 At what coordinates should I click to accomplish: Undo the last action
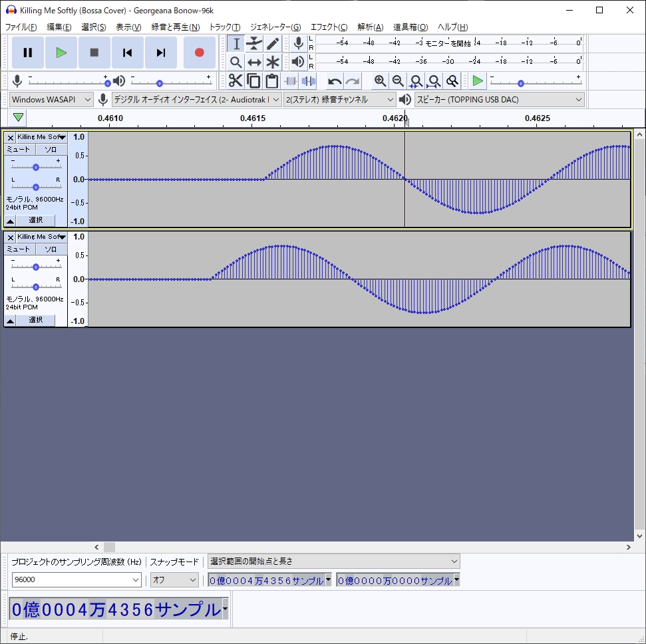[x=335, y=81]
